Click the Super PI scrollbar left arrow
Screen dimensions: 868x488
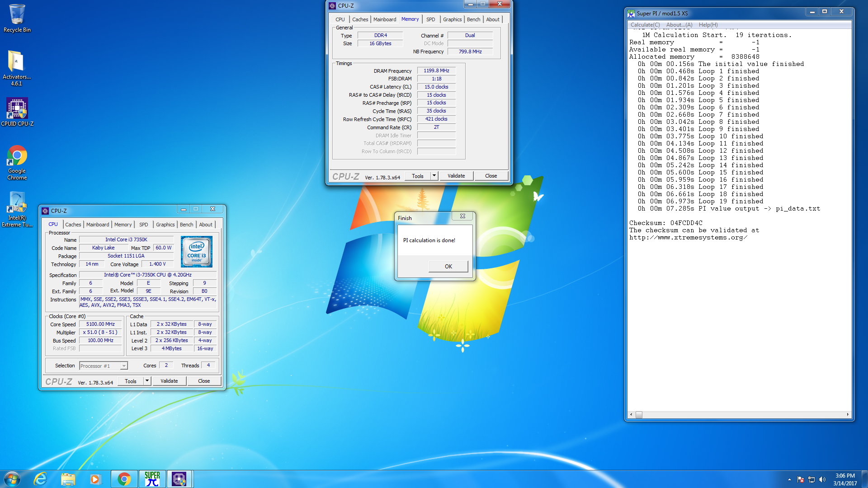click(x=631, y=415)
